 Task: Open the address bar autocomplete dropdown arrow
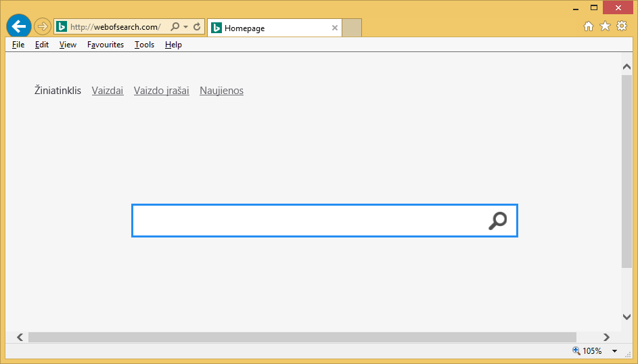pyautogui.click(x=185, y=27)
